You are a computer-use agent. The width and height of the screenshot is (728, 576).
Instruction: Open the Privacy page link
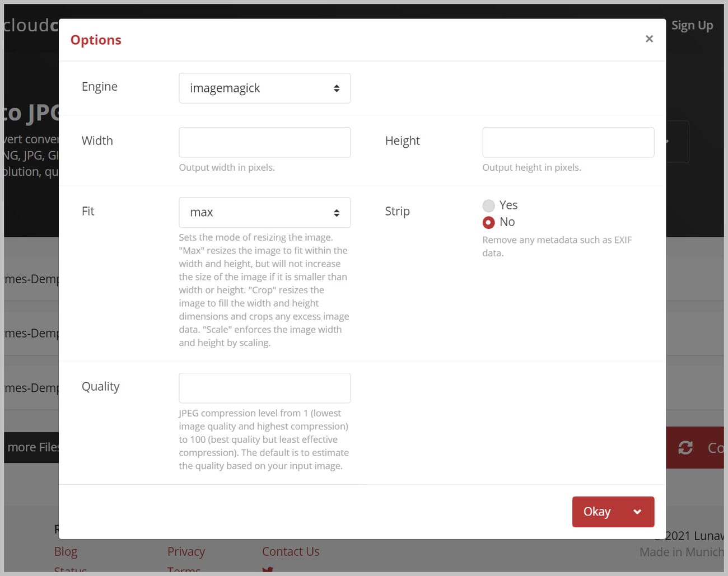click(185, 551)
